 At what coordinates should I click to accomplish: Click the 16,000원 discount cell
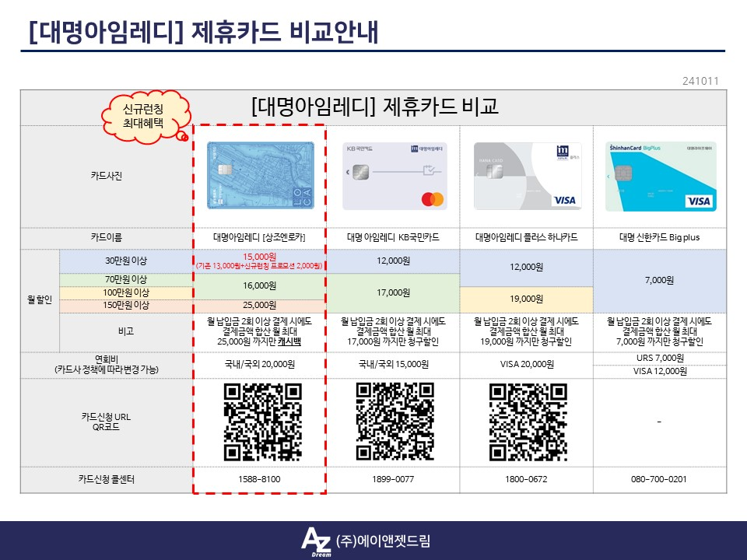(259, 285)
